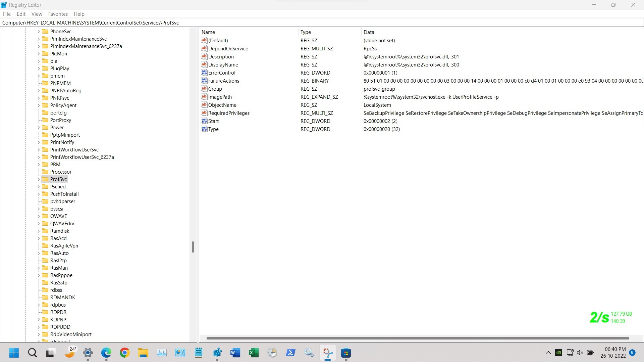Open the View menu

pos(37,14)
